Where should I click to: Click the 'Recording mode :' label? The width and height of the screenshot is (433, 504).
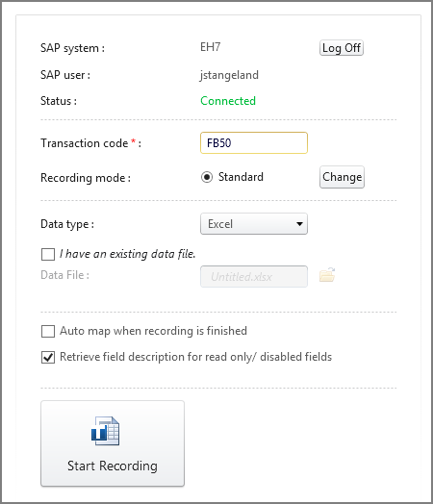coord(86,178)
